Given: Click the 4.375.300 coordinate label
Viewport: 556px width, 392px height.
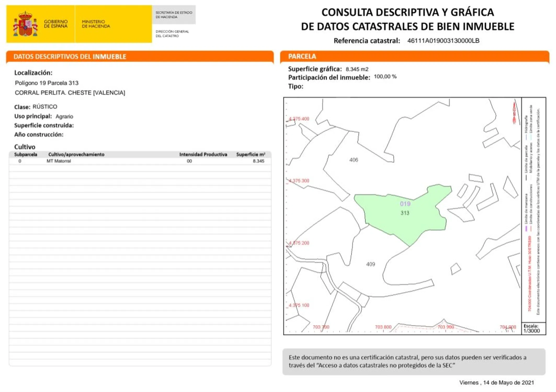Looking at the screenshot, I should pyautogui.click(x=299, y=181).
